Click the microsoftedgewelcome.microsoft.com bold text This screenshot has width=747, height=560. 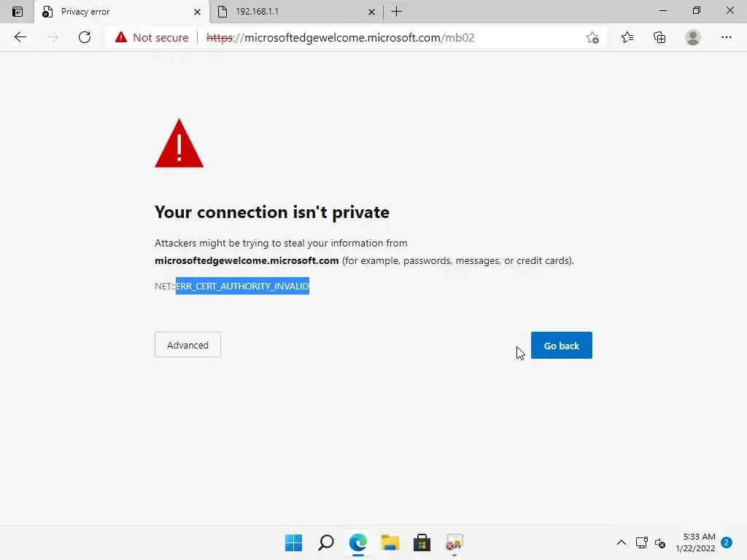pos(247,260)
